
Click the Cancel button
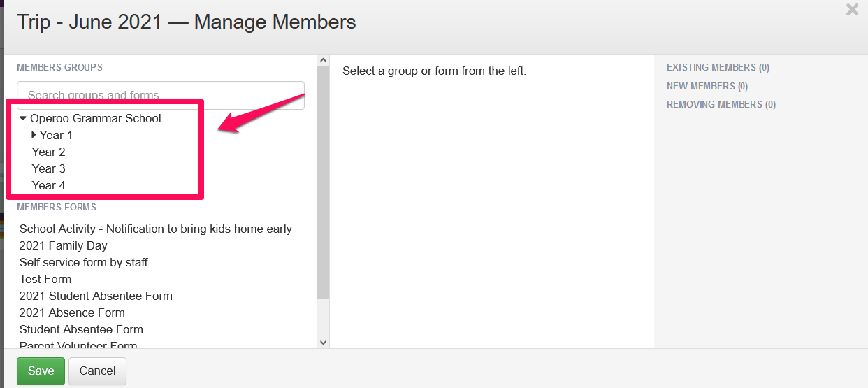tap(97, 371)
